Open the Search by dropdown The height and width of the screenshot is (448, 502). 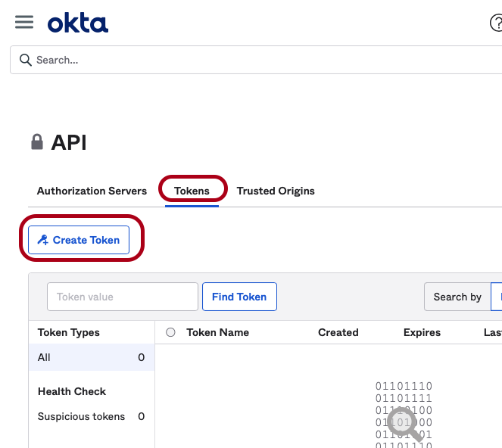point(457,297)
